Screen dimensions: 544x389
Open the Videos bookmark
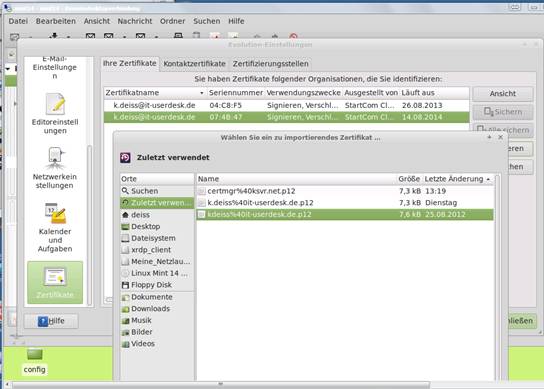click(x=157, y=344)
